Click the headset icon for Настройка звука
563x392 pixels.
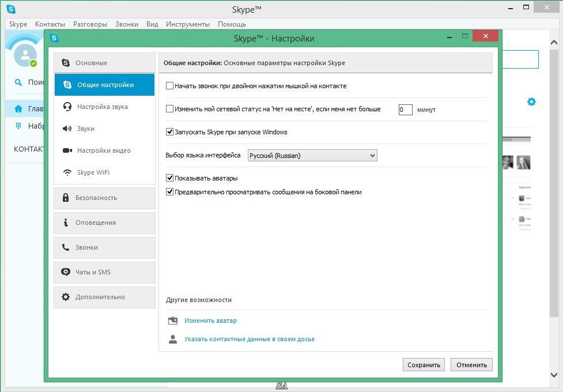pos(67,107)
